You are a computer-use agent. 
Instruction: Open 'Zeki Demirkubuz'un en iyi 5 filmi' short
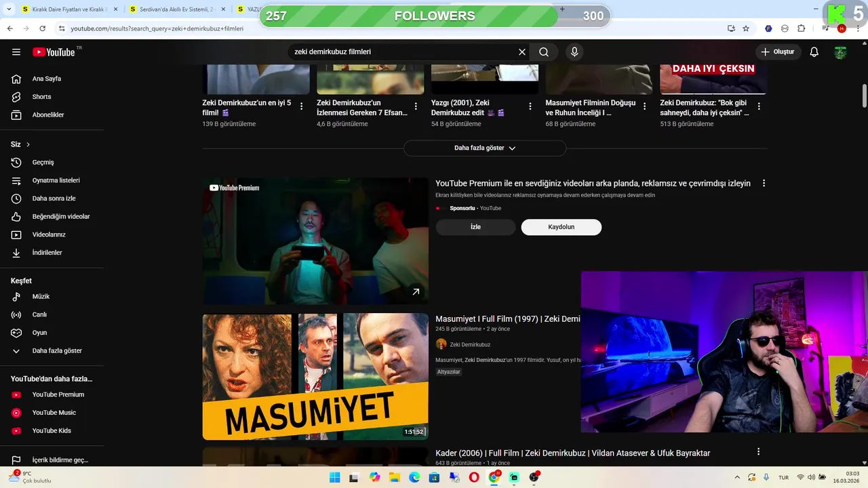[248, 108]
